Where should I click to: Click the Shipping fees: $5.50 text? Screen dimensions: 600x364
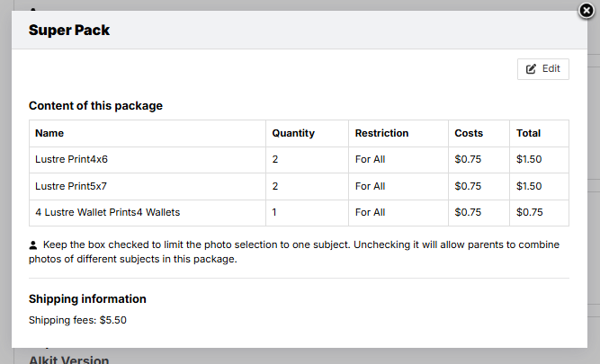coord(77,320)
